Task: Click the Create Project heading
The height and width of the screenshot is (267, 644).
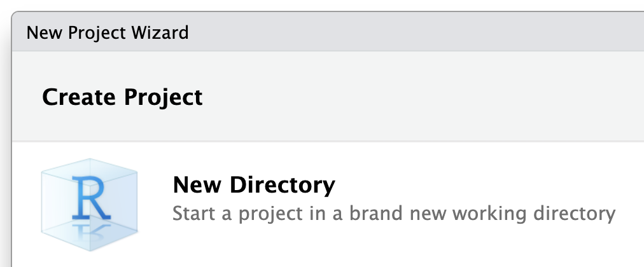Action: [122, 98]
